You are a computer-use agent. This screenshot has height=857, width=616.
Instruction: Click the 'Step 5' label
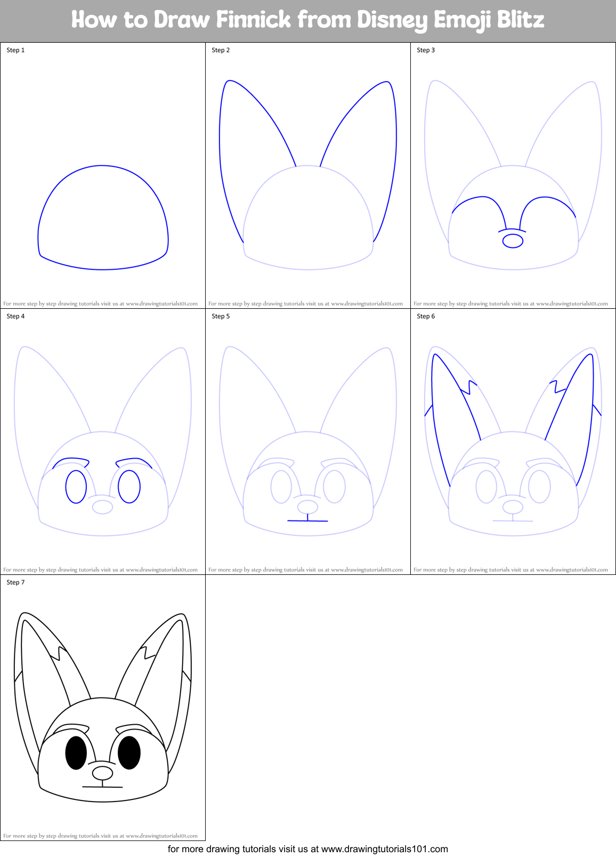[x=221, y=316]
